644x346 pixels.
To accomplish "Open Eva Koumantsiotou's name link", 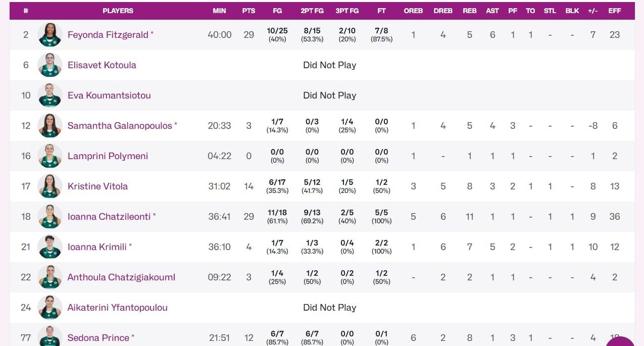I will (109, 95).
